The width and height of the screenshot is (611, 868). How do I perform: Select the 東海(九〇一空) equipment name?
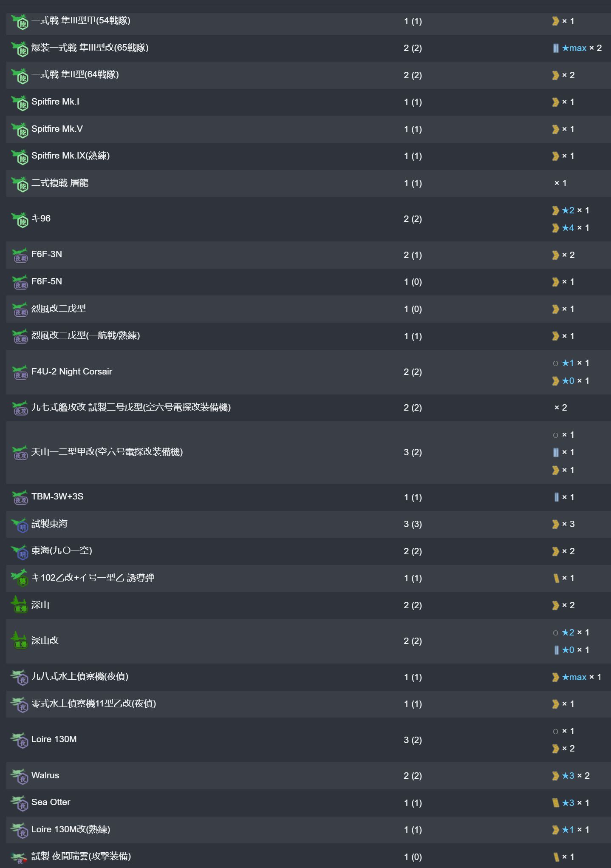pyautogui.click(x=62, y=551)
